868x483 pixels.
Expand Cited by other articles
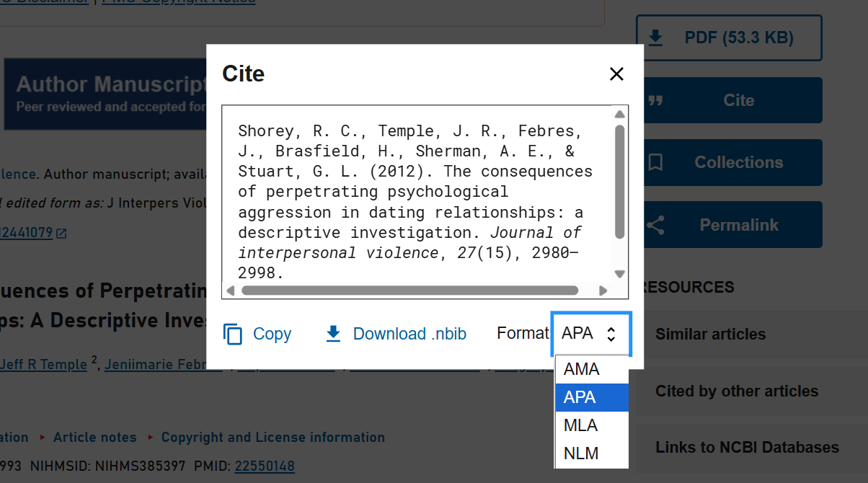pyautogui.click(x=736, y=391)
